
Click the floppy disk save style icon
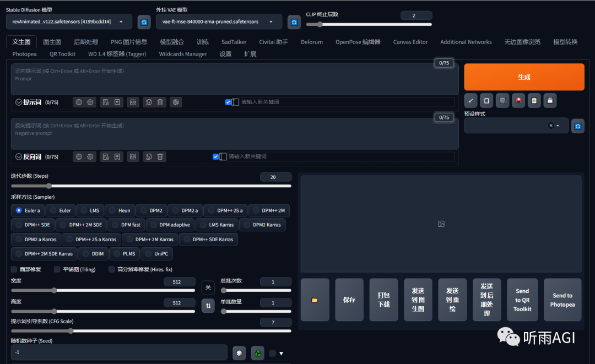[x=550, y=100]
